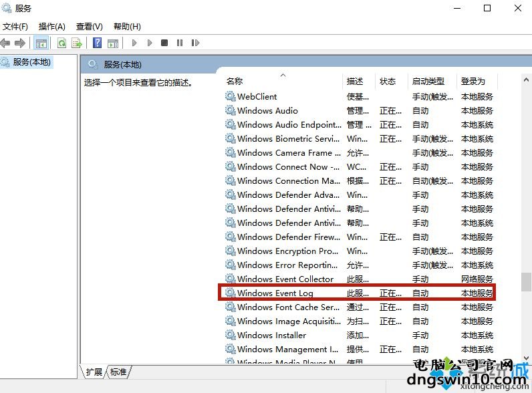Select the Windows Biometric Service row
The image size is (532, 393).
[359, 139]
